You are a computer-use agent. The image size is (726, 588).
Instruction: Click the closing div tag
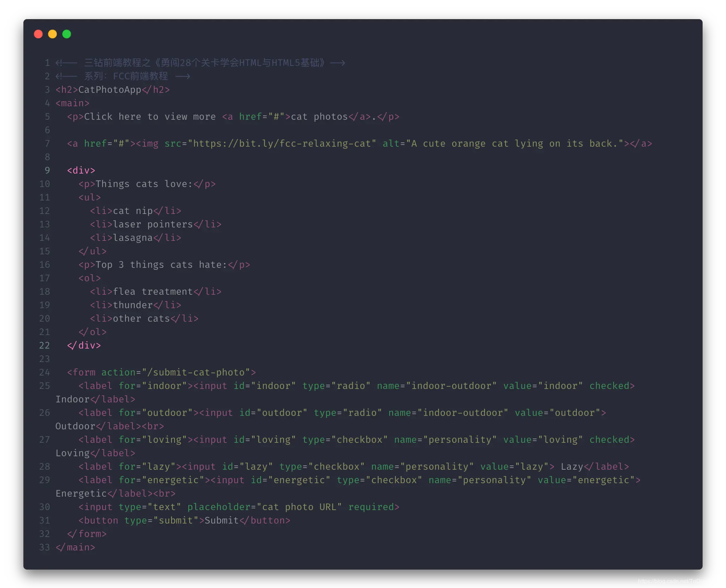[x=84, y=346]
